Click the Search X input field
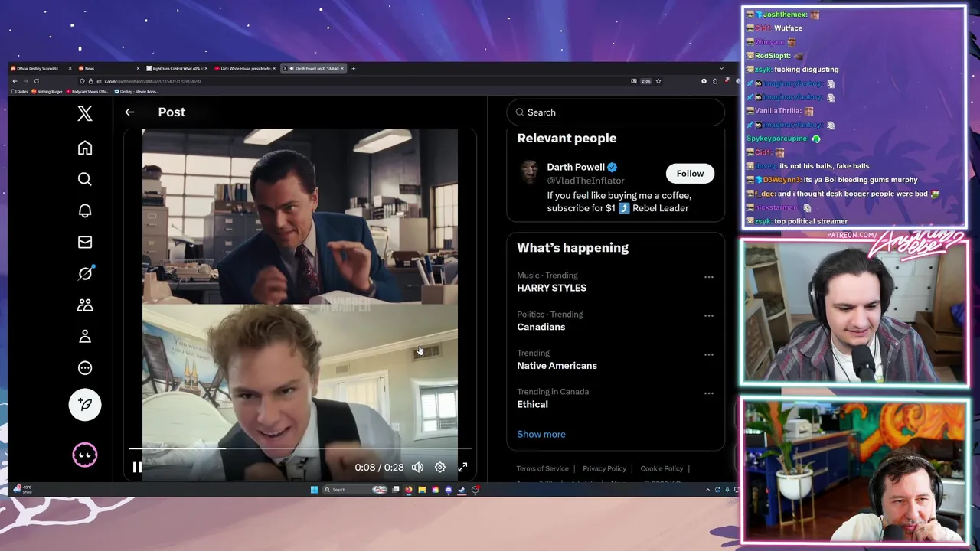The height and width of the screenshot is (551, 980). [x=616, y=112]
